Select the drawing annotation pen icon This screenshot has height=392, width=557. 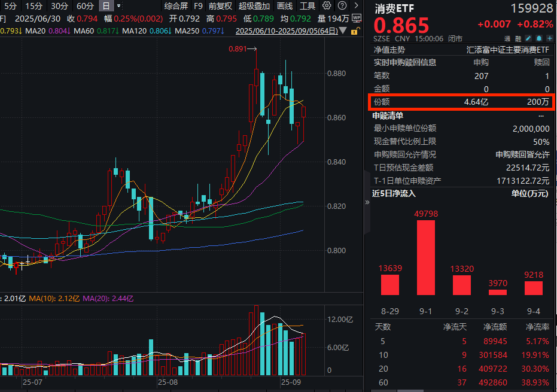[529, 38]
